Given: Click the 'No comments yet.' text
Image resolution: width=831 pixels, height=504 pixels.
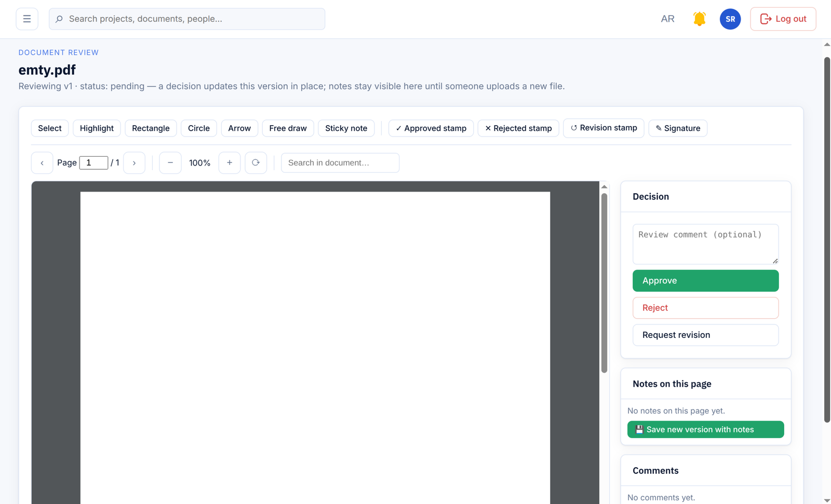Looking at the screenshot, I should 661,497.
